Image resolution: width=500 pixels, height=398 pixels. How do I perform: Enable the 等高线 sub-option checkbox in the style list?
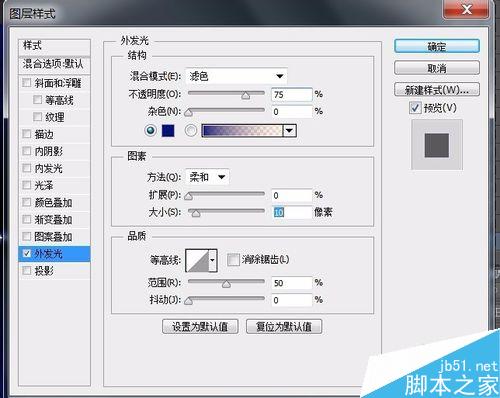[x=37, y=99]
